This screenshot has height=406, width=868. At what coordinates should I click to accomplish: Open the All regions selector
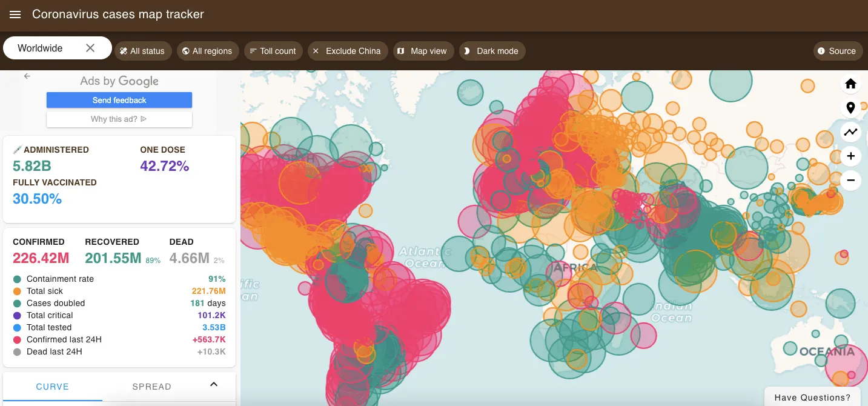[x=208, y=51]
